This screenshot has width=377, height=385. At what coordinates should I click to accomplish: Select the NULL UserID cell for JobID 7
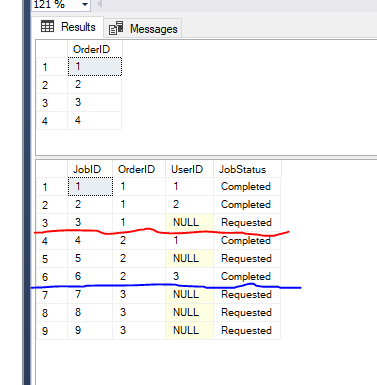click(189, 294)
